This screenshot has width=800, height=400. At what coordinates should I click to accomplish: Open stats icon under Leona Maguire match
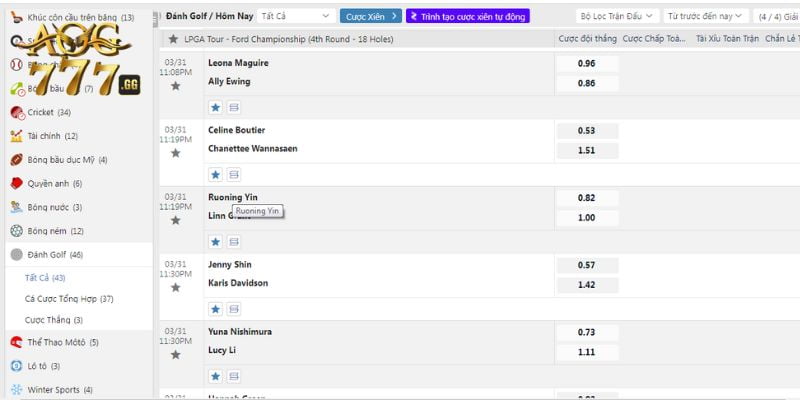tap(234, 107)
